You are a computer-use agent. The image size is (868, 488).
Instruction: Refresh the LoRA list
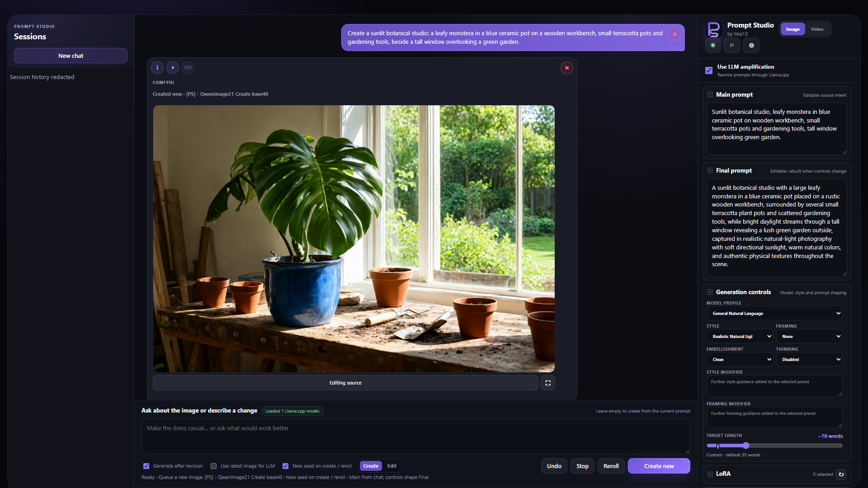point(841,474)
